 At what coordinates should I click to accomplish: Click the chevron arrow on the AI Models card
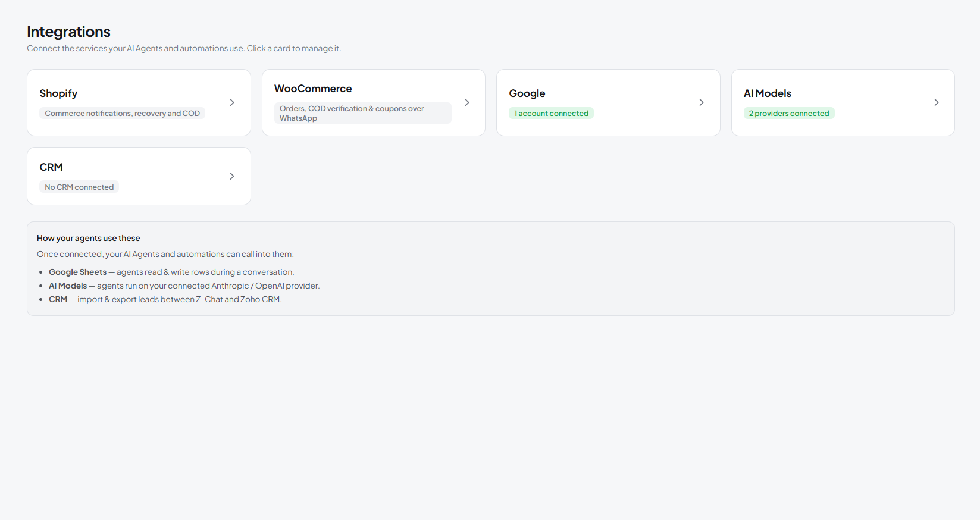pos(937,102)
